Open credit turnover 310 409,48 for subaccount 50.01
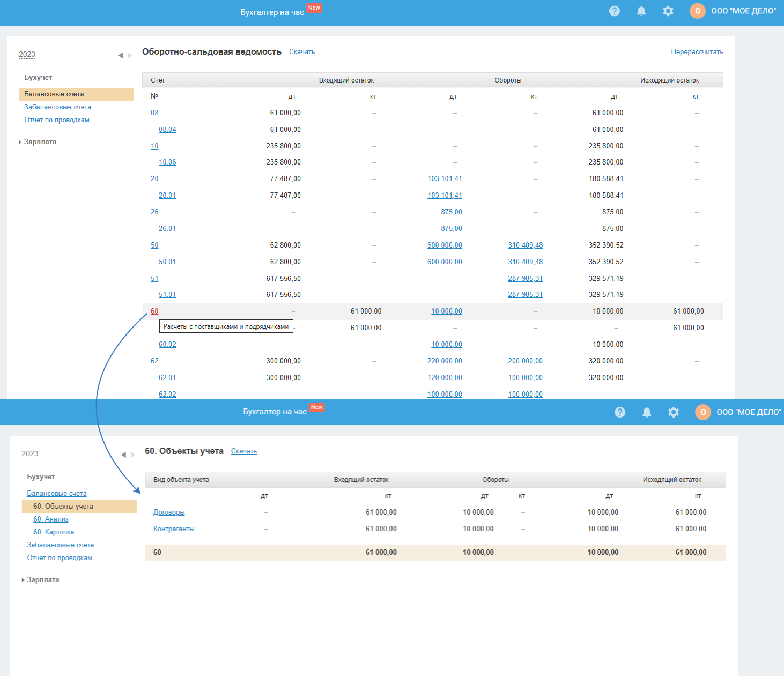This screenshot has width=784, height=677. point(526,262)
